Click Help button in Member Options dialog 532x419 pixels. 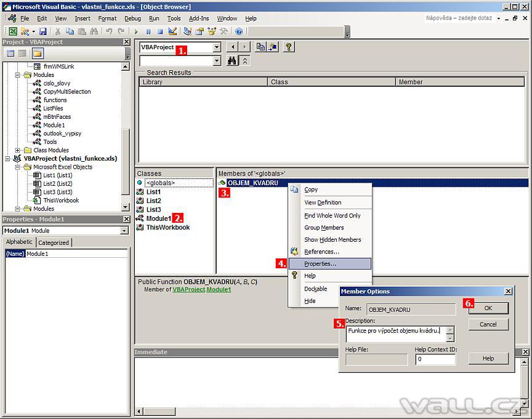pyautogui.click(x=488, y=358)
